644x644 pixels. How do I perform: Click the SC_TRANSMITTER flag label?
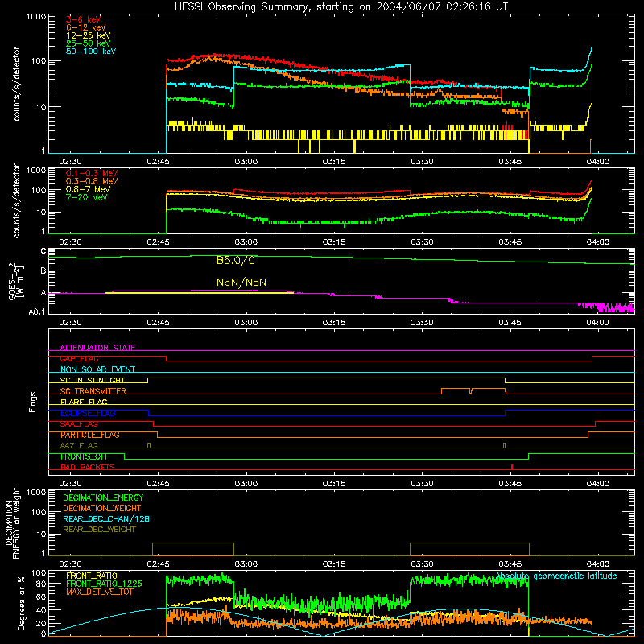[93, 391]
